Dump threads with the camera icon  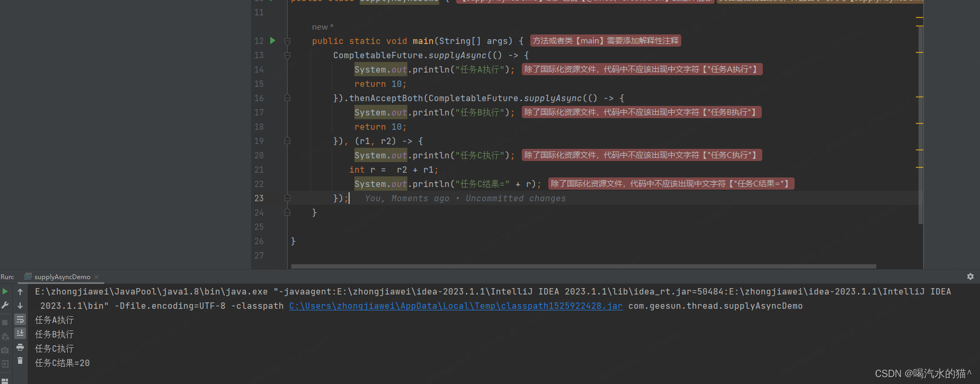pos(5,350)
